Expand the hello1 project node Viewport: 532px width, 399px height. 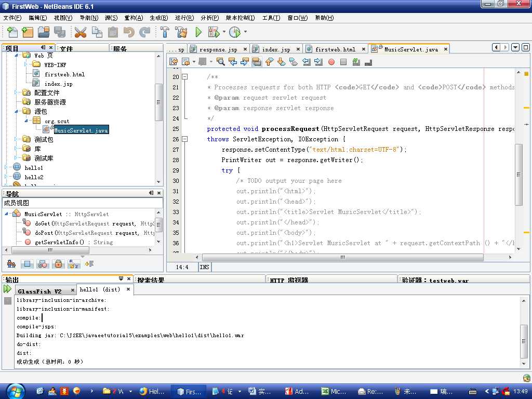coord(6,167)
